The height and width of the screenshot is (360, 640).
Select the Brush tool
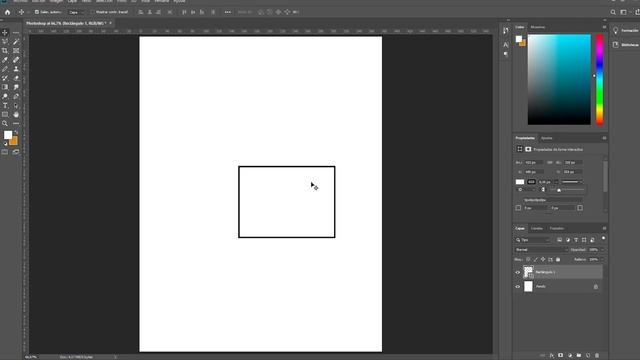click(5, 69)
